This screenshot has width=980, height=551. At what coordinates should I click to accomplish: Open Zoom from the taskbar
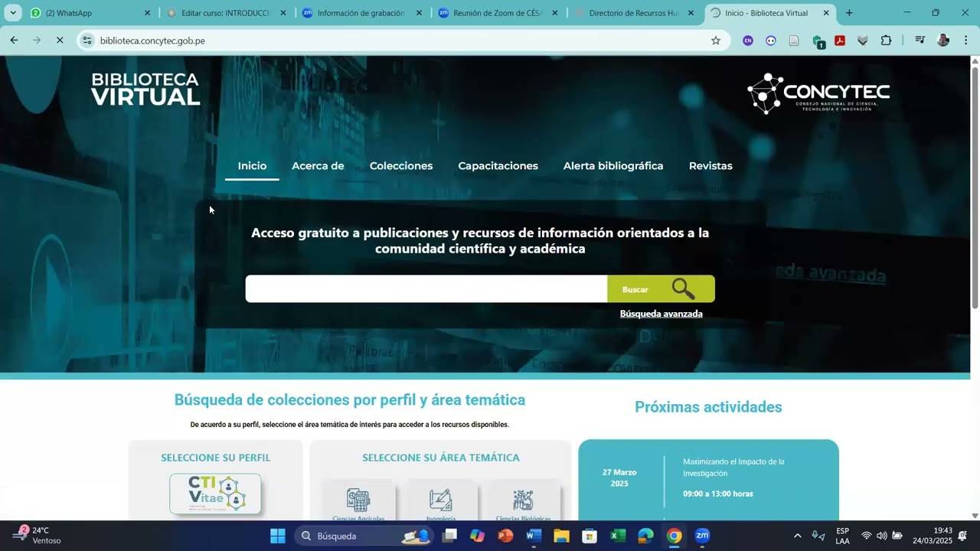702,536
